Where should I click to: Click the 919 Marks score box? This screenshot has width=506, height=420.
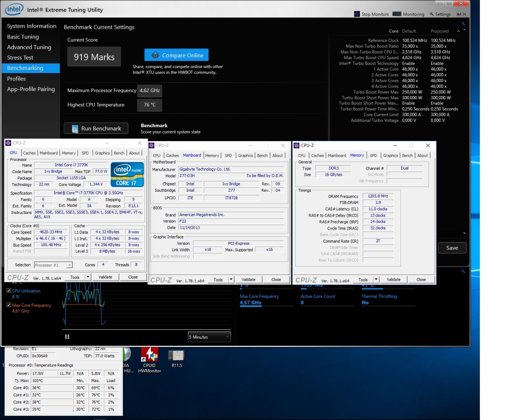(x=94, y=57)
